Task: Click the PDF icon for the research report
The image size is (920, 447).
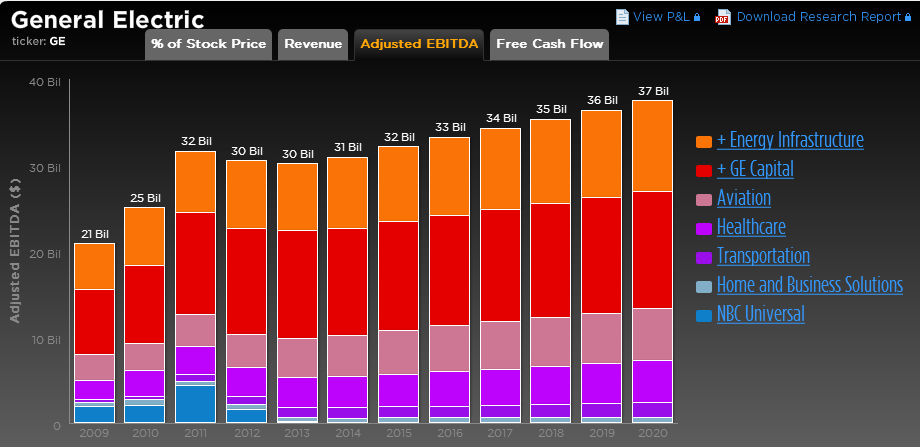Action: [x=723, y=17]
